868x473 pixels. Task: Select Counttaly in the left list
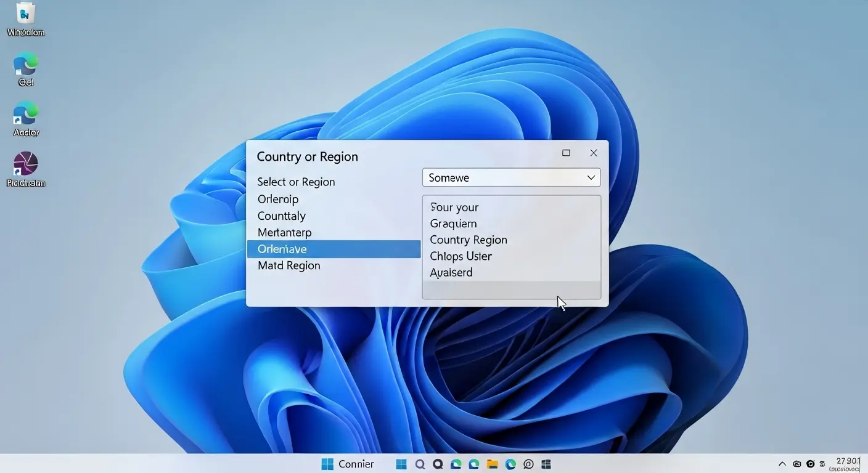click(281, 216)
